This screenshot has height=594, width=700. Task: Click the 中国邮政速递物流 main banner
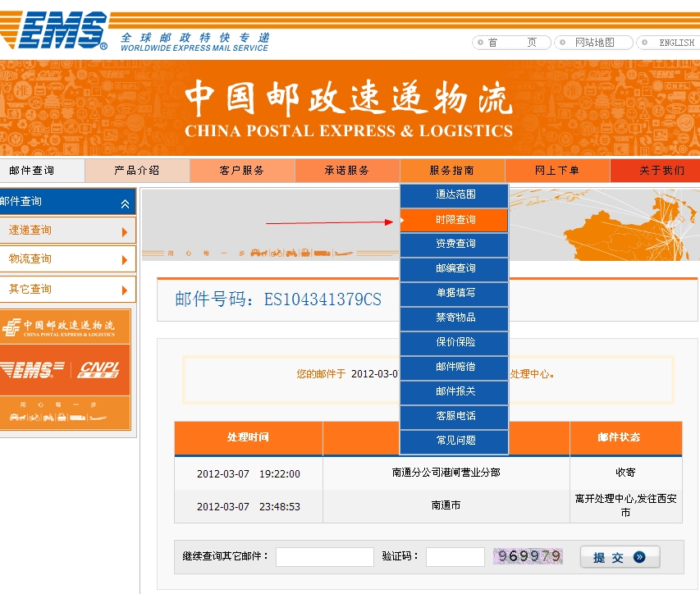(x=349, y=108)
